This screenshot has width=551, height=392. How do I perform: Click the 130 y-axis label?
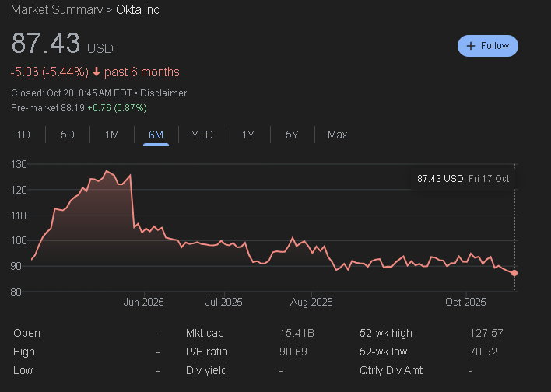[x=19, y=164]
